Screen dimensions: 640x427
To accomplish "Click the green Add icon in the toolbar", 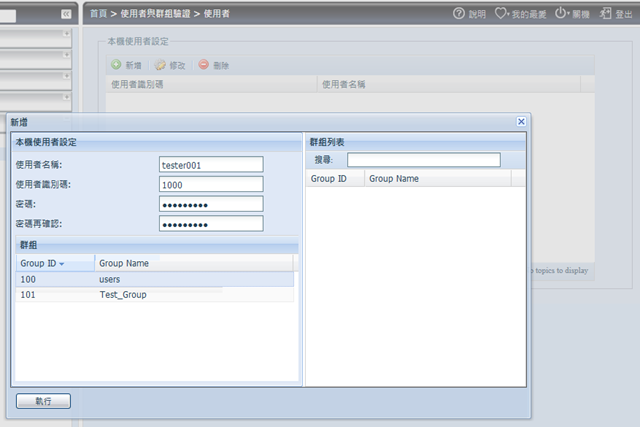I will pos(116,64).
